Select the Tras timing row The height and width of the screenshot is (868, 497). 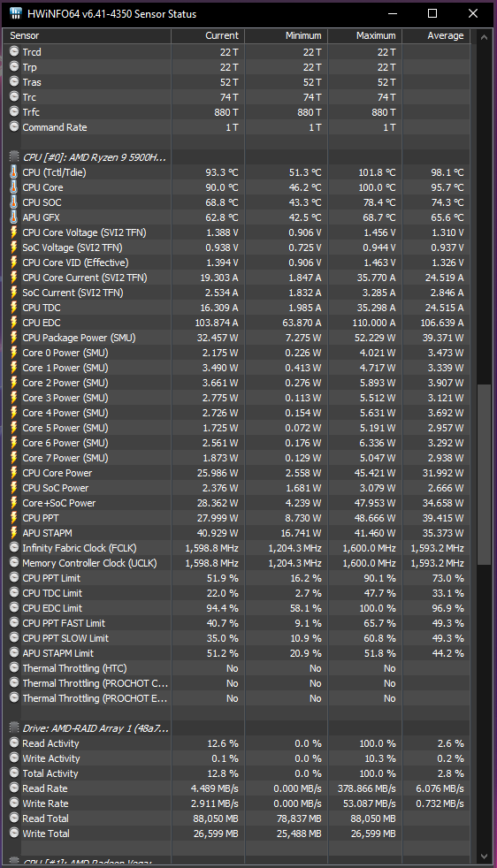click(x=237, y=82)
